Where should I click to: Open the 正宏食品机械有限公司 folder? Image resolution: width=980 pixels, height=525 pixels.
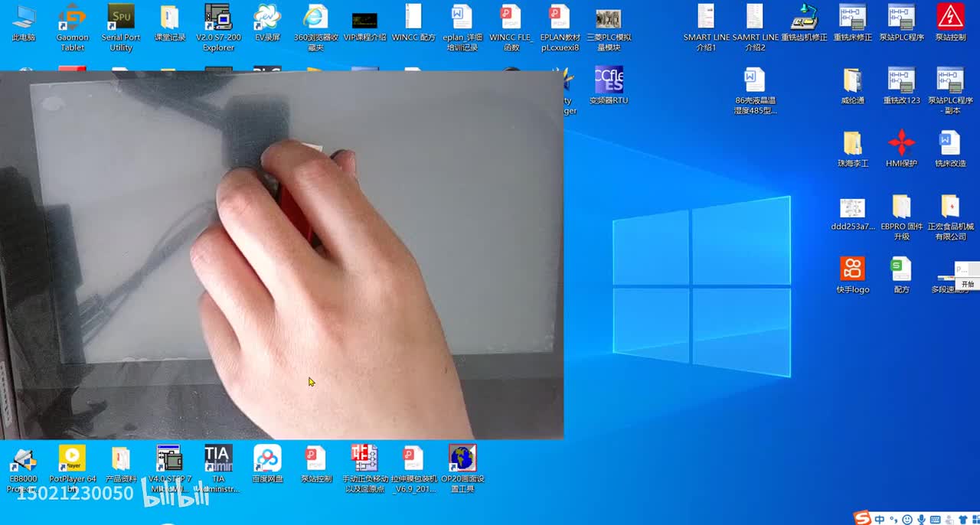coord(950,217)
